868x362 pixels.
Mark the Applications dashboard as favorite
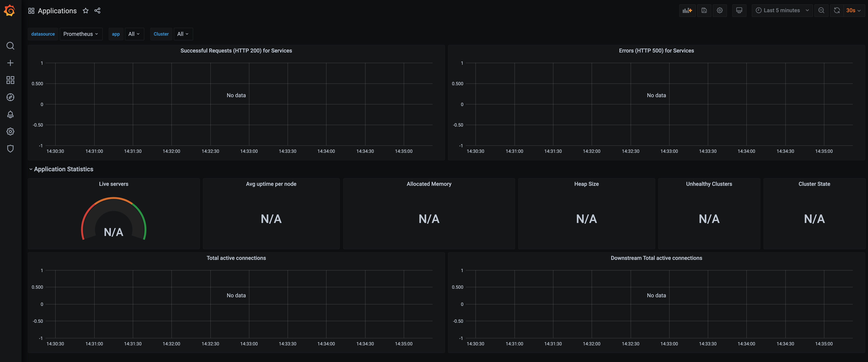click(85, 10)
